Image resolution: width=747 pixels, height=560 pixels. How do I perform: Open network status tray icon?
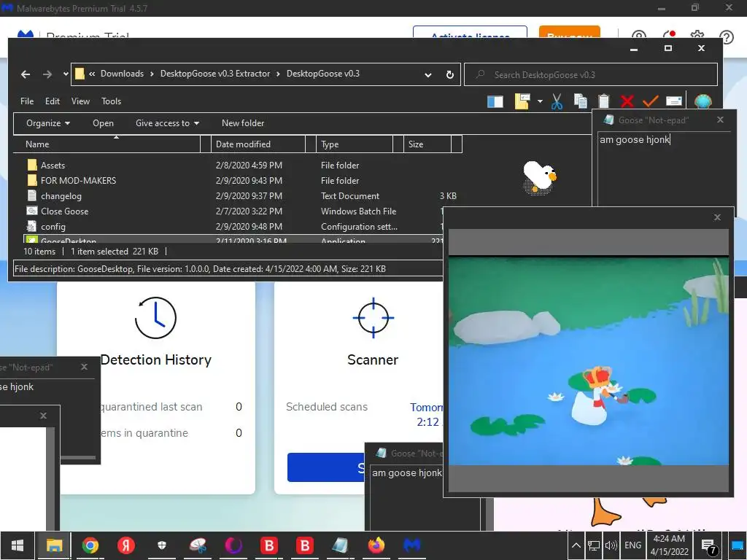(594, 545)
